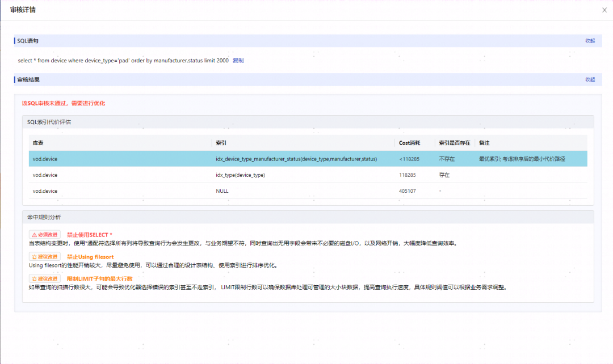The width and height of the screenshot is (613, 364).
Task: Click the 备注 column header
Action: [484, 143]
